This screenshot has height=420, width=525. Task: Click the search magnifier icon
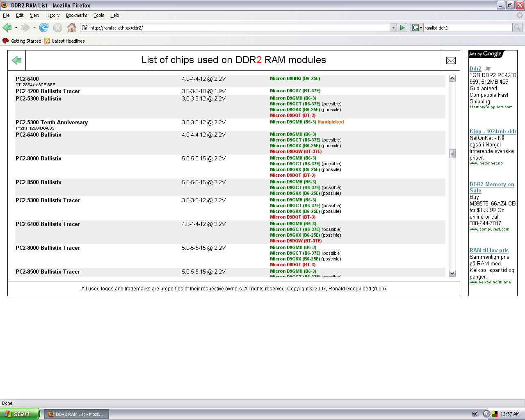(x=518, y=27)
